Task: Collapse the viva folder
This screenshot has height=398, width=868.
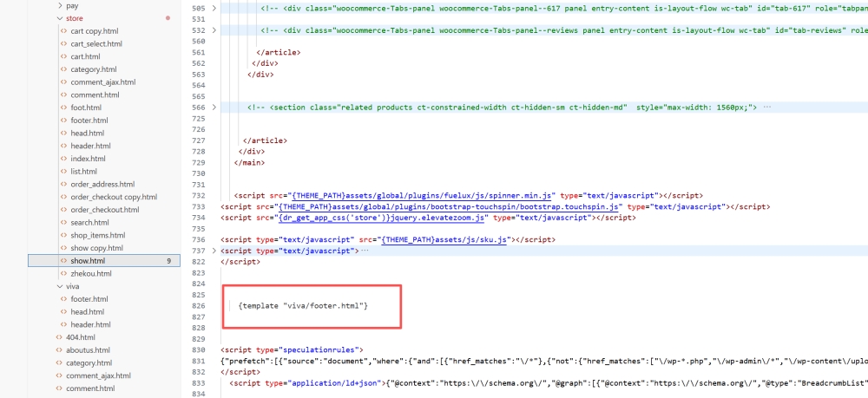Action: point(61,286)
